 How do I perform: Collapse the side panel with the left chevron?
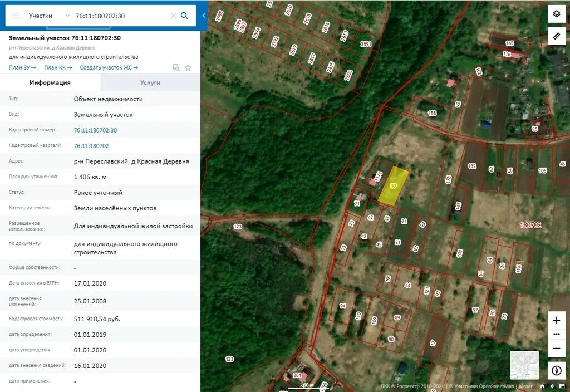(204, 16)
